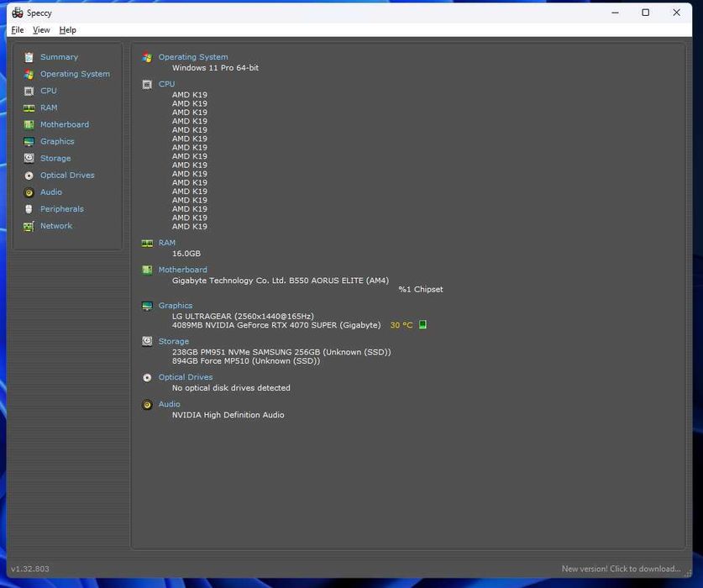Click the 30 °C GPU temperature reading
The image size is (703, 588).
pyautogui.click(x=401, y=325)
